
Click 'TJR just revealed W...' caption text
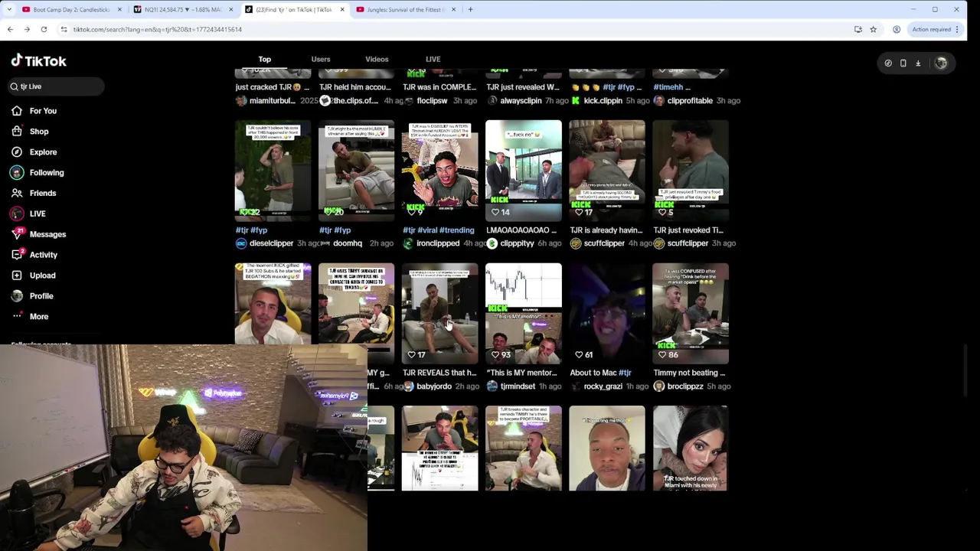tap(523, 87)
